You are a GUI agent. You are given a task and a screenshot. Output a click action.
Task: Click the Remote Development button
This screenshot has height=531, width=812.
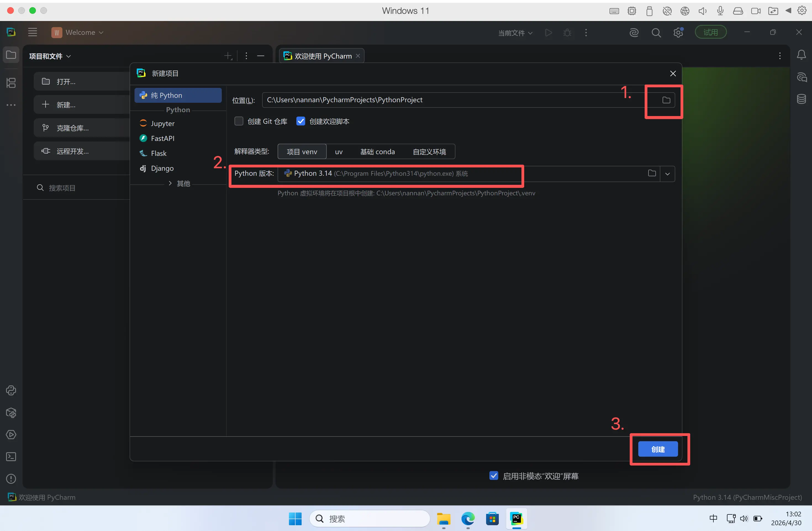point(82,151)
